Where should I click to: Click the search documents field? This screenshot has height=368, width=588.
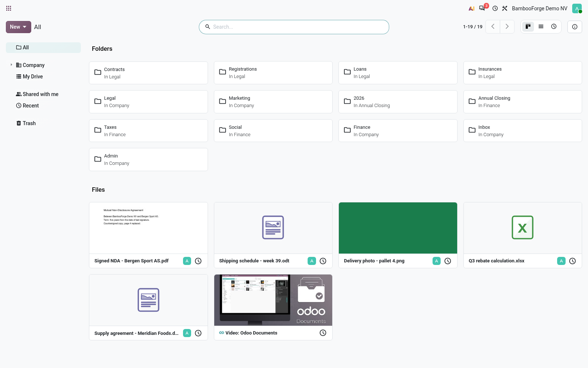click(294, 27)
